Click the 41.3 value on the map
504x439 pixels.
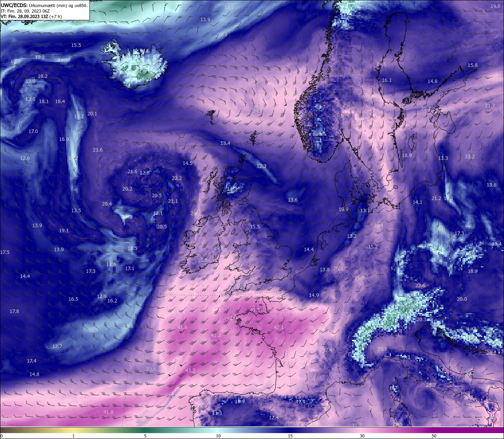click(216, 335)
